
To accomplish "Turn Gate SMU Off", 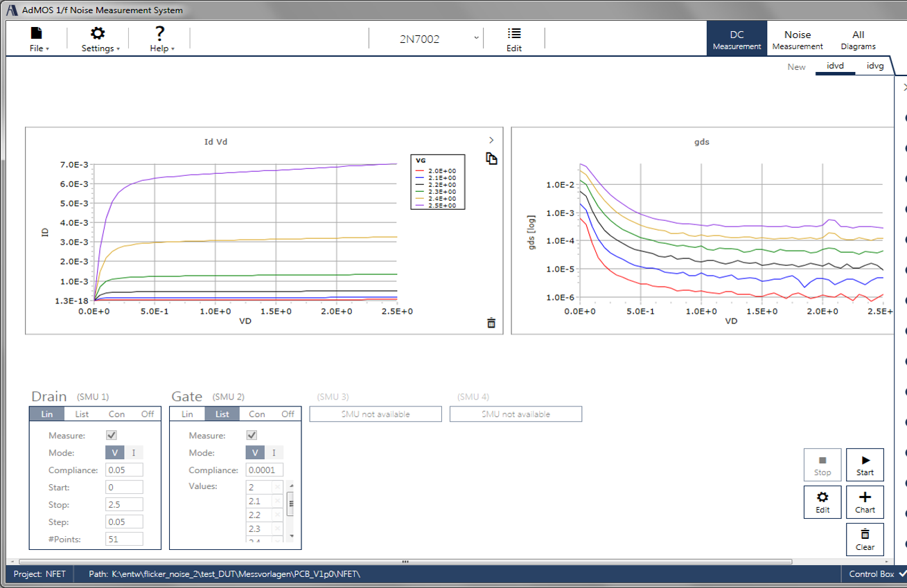I will (288, 414).
